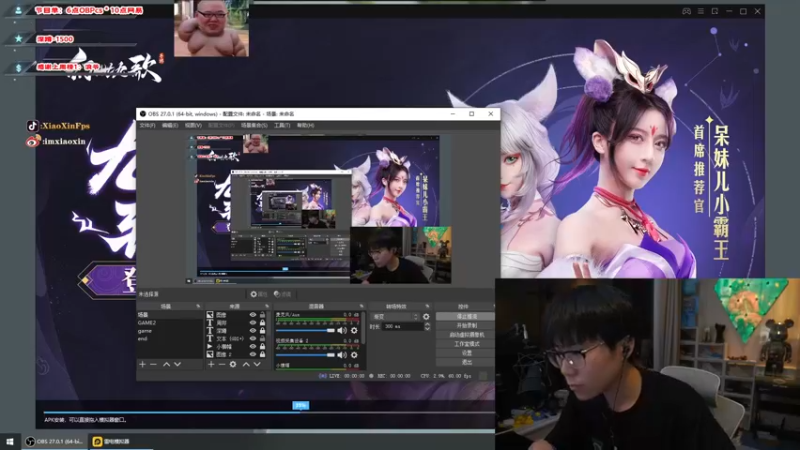The width and height of the screenshot is (800, 450).
Task: Open the 场景集合(S) menu
Action: tap(254, 126)
